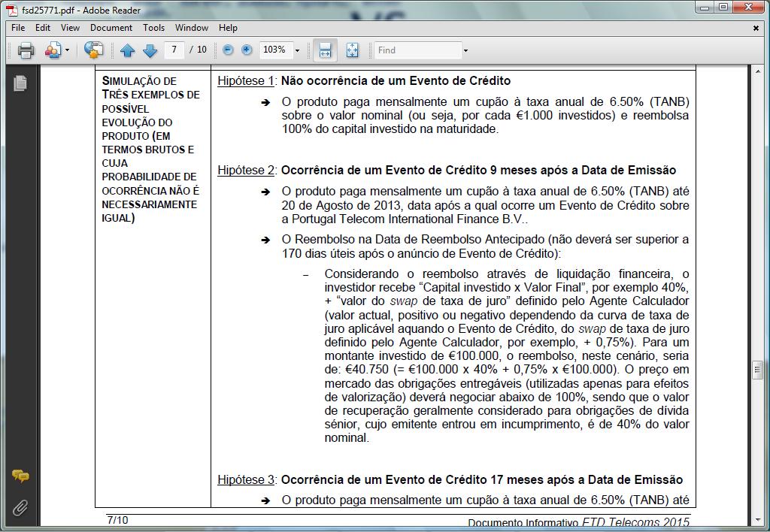This screenshot has width=770, height=532.
Task: Open the Pages panel icon in sidebar
Action: [x=20, y=83]
